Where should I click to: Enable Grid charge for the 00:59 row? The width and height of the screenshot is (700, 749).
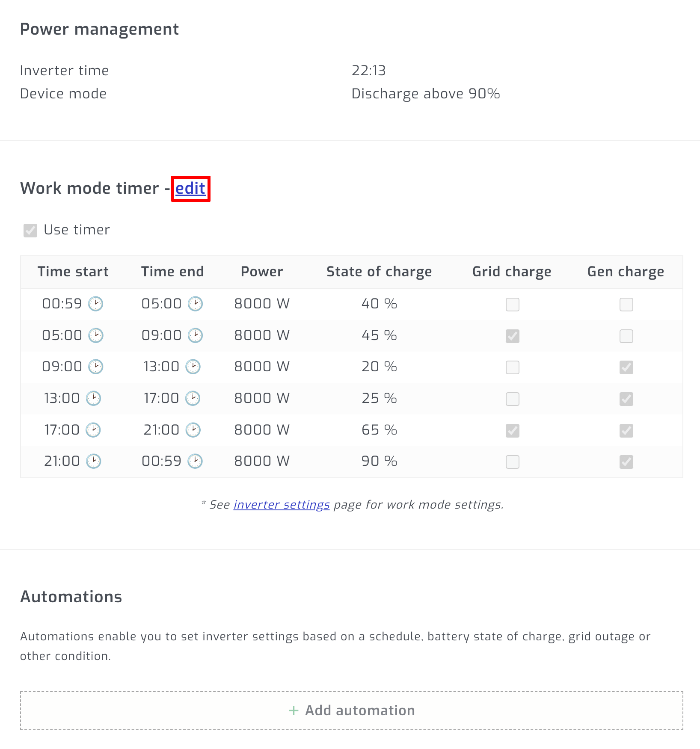tap(512, 304)
